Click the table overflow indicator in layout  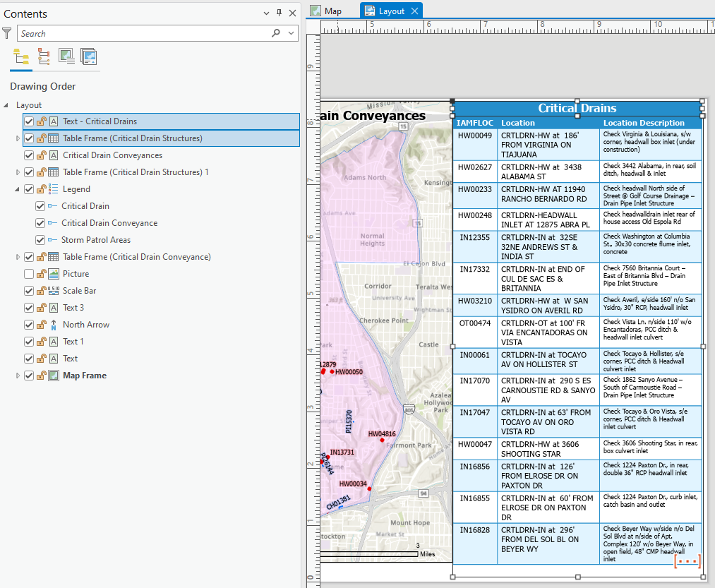[687, 560]
